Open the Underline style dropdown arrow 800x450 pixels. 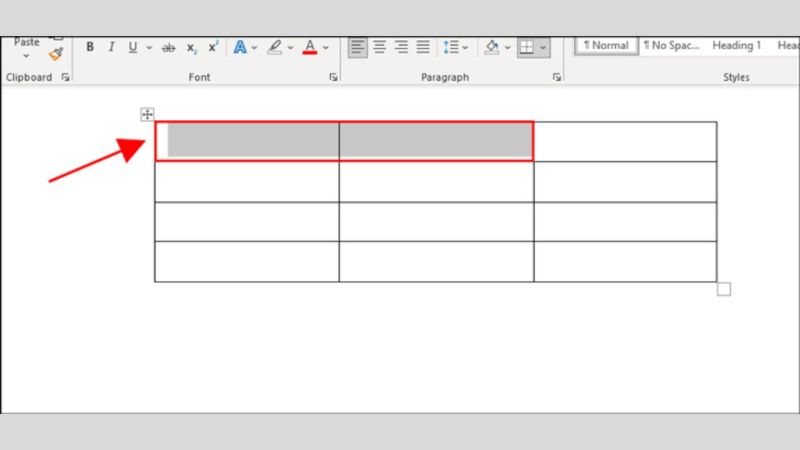[x=149, y=47]
